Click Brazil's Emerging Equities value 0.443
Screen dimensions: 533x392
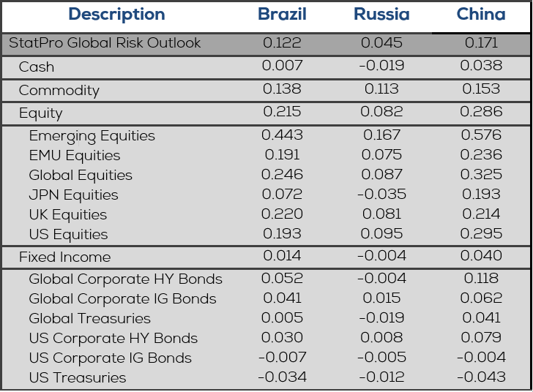283,135
